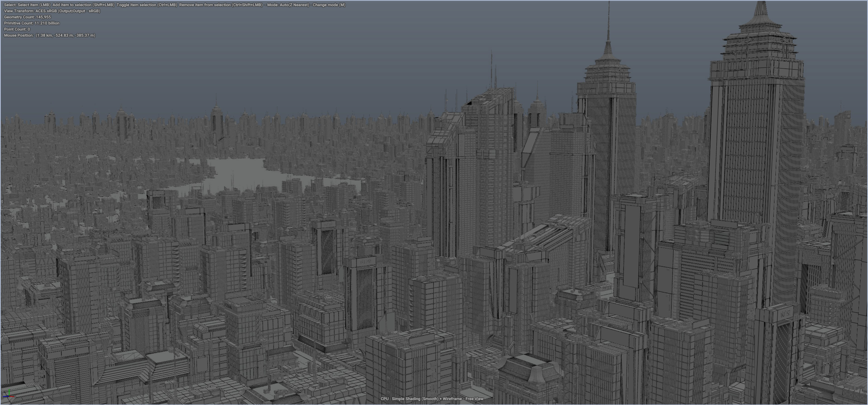
Task: Click the Simple Shading + Wireframe viewport label
Action: point(432,399)
